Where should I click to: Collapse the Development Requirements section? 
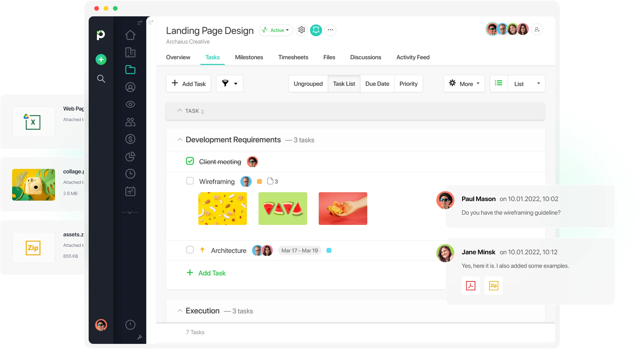pyautogui.click(x=180, y=140)
